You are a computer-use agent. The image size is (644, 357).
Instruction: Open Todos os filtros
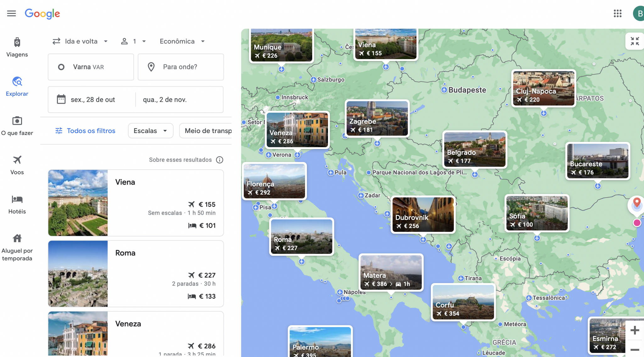[x=85, y=131]
